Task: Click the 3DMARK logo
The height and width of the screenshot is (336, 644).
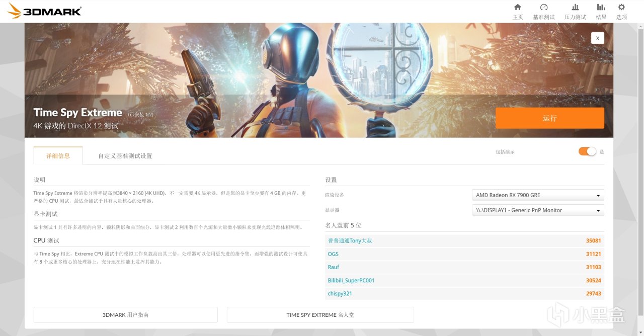Action: tap(44, 11)
